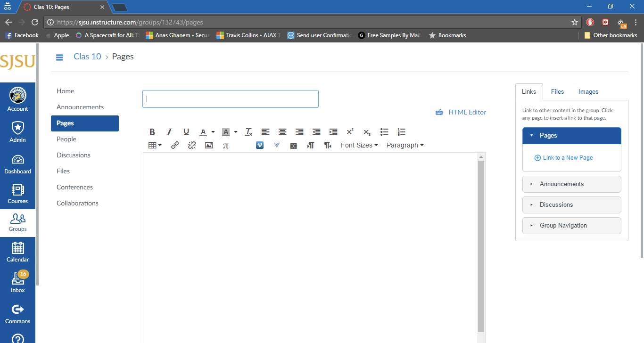644x343 pixels.
Task: Check the Inbox from the left navigation
Action: [17, 281]
